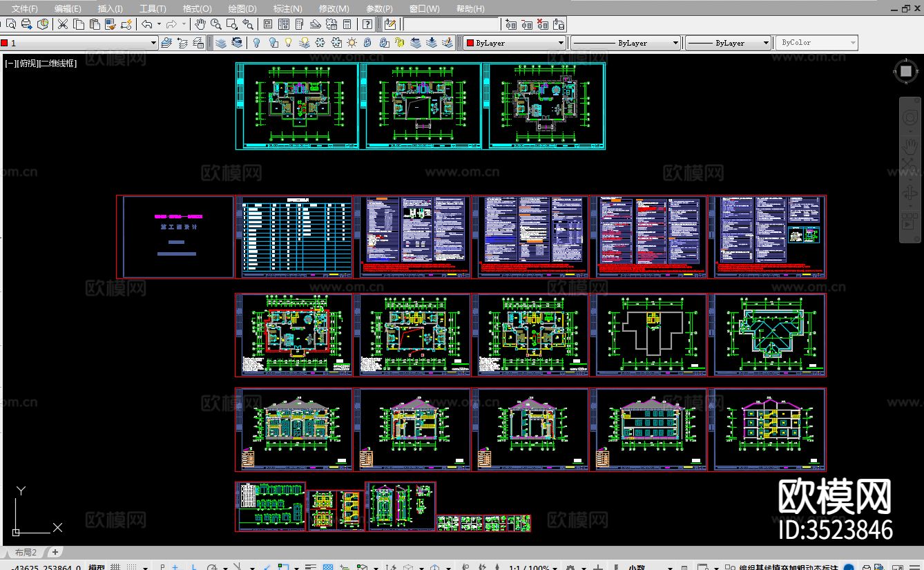Click the 3D DWF export icon
The width and height of the screenshot is (924, 570).
pyautogui.click(x=43, y=24)
